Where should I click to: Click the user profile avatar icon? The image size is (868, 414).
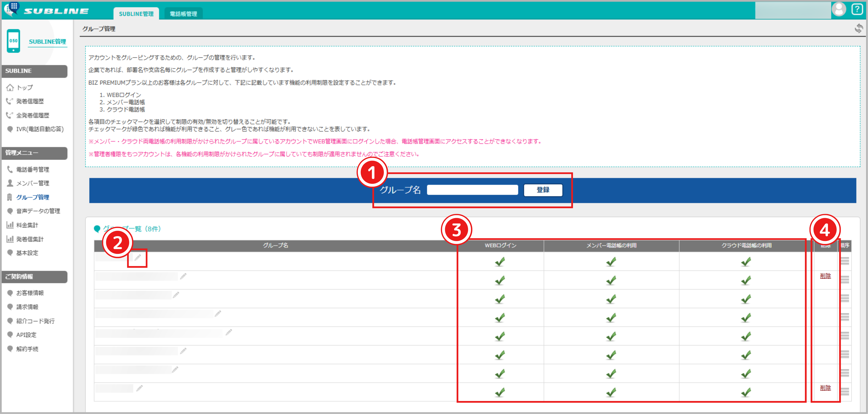[x=839, y=9]
